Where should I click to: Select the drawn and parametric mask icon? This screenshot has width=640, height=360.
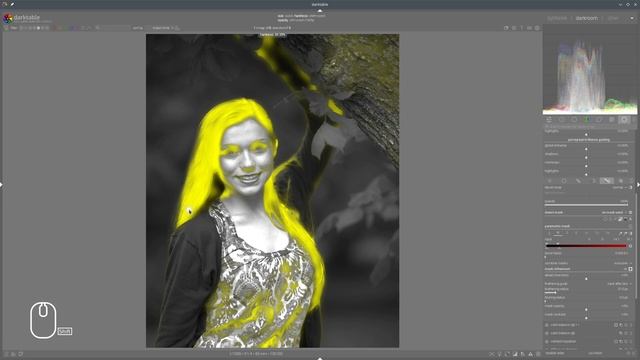click(607, 181)
